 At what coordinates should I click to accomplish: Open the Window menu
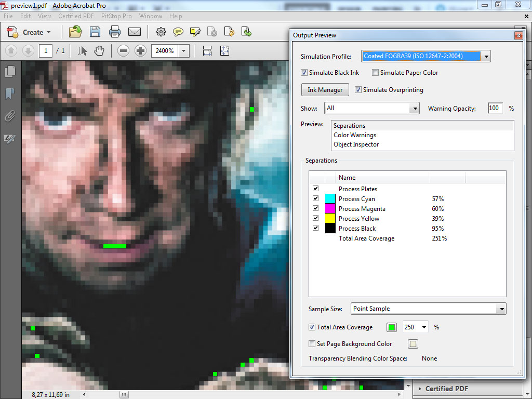(151, 16)
